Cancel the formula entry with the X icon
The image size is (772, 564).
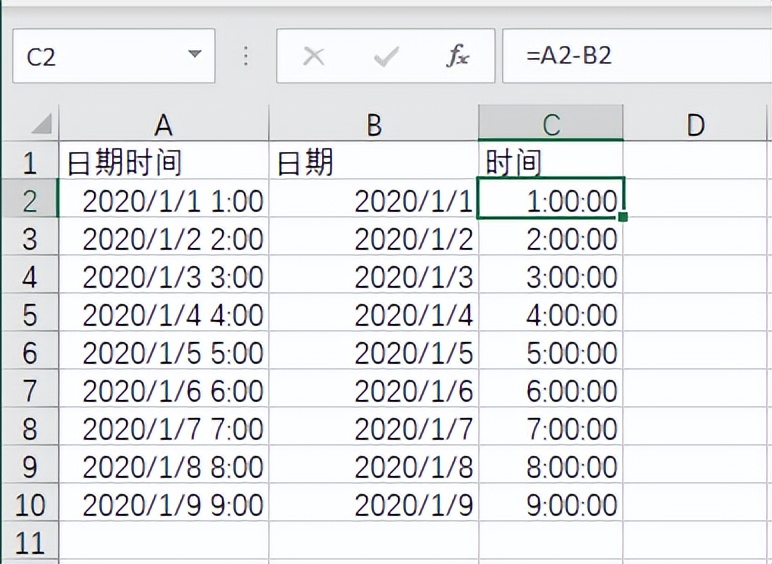click(314, 56)
